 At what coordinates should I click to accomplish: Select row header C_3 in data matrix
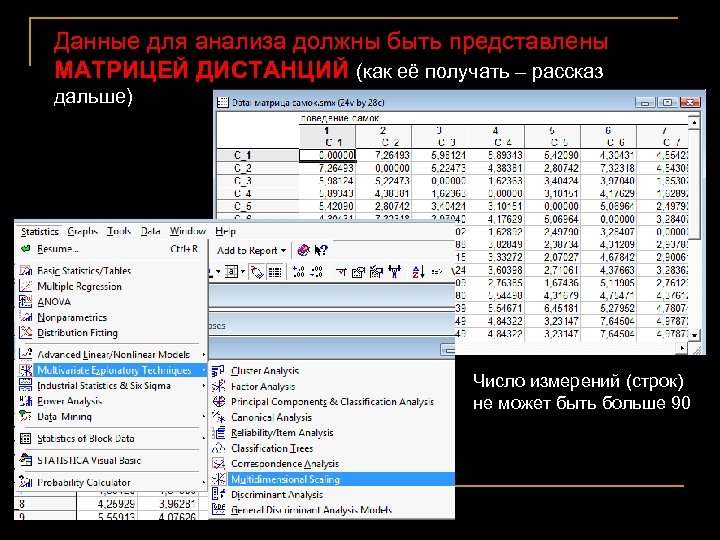click(258, 181)
